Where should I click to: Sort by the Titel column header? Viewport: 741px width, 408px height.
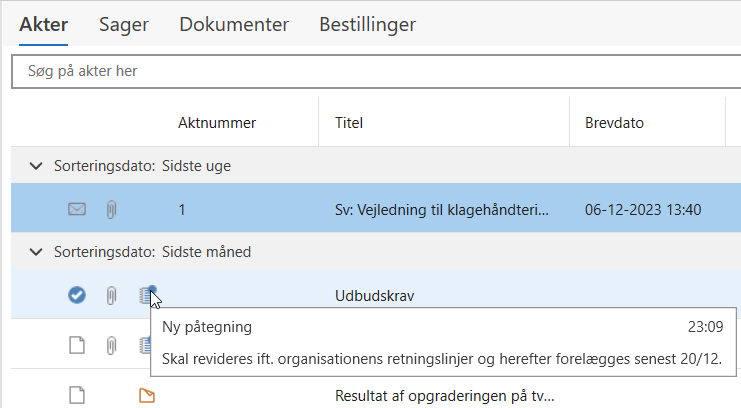348,123
